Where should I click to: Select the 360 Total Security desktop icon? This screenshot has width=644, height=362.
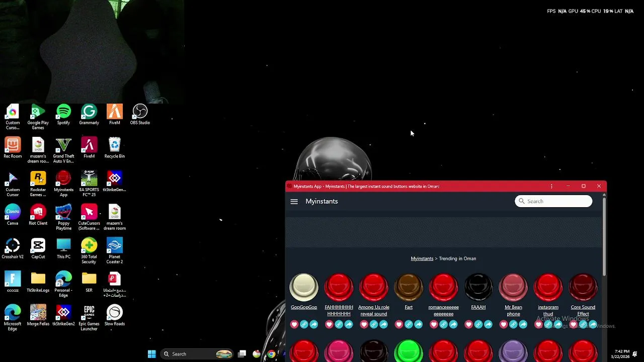pos(89,251)
